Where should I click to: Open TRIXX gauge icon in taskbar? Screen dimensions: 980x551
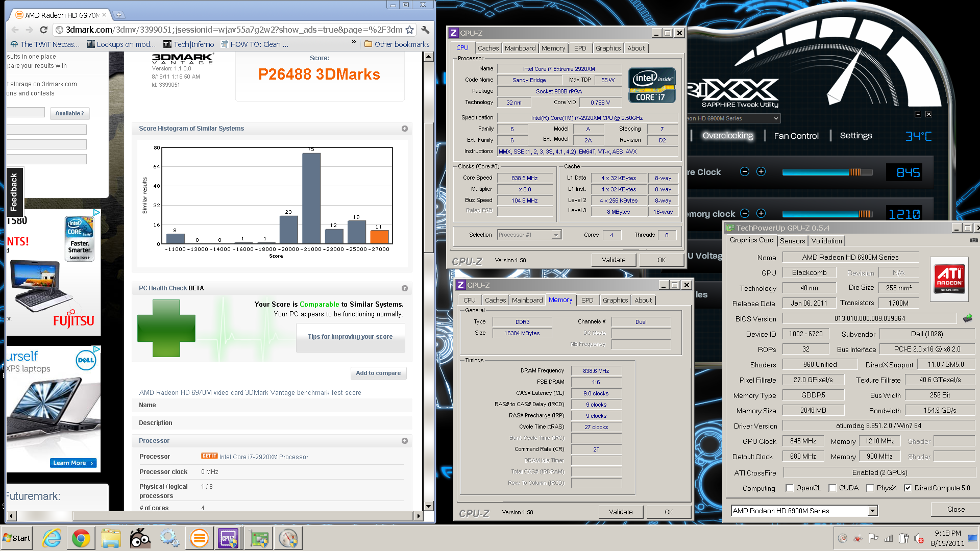pos(288,538)
